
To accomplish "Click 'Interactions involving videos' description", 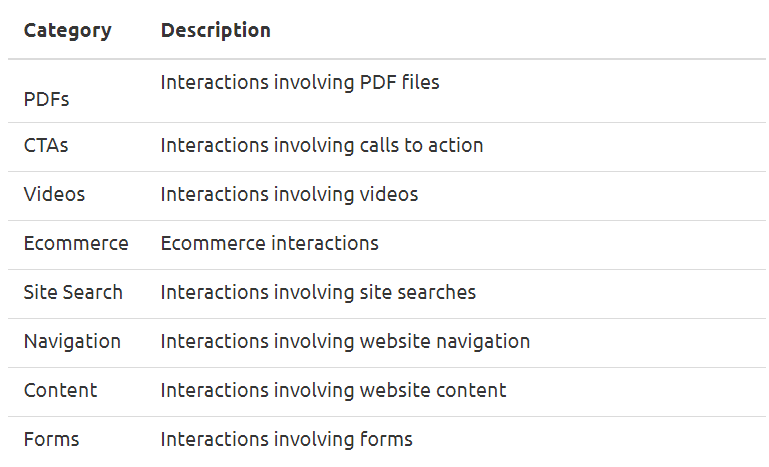I will [289, 195].
